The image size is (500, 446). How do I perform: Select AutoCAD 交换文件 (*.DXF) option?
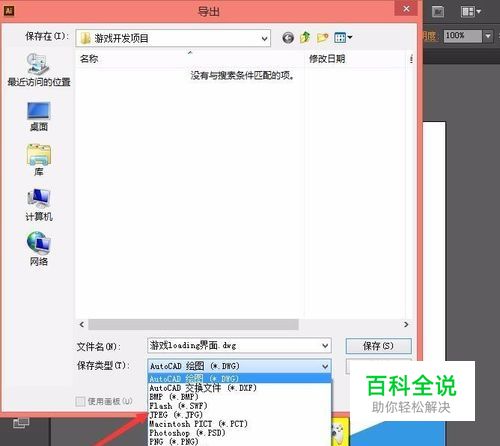(239, 388)
